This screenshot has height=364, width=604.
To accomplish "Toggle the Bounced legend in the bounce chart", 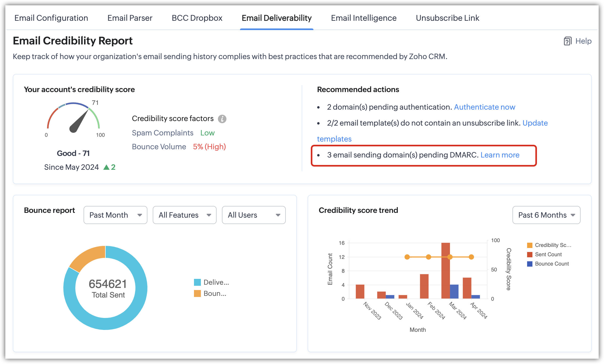I will coord(210,293).
